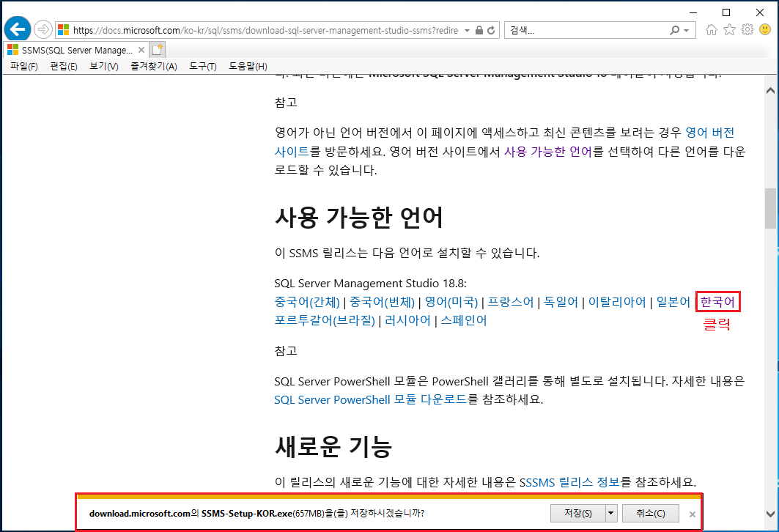
Task: Click the vertical scrollbar thumb
Action: (770, 208)
